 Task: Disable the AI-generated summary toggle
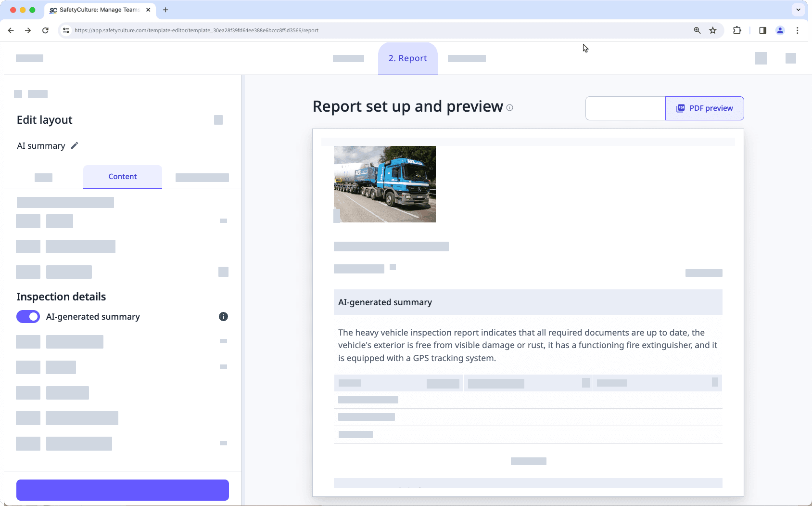pyautogui.click(x=28, y=316)
